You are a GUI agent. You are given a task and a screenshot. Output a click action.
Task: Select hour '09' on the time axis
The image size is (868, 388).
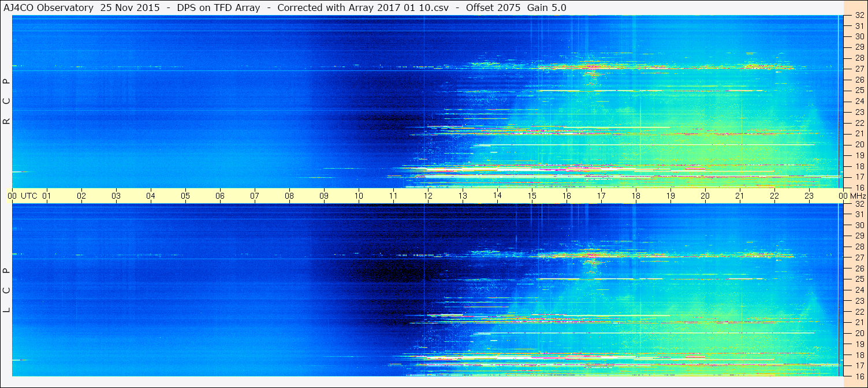click(x=324, y=196)
